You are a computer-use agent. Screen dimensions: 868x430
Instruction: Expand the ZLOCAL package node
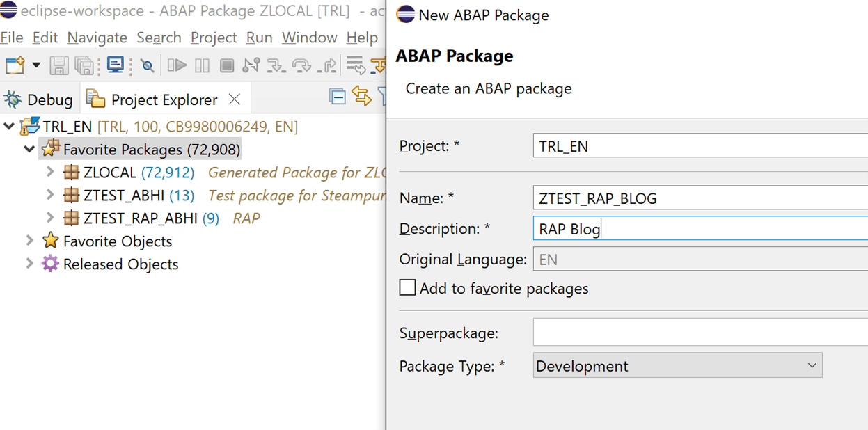click(x=50, y=172)
